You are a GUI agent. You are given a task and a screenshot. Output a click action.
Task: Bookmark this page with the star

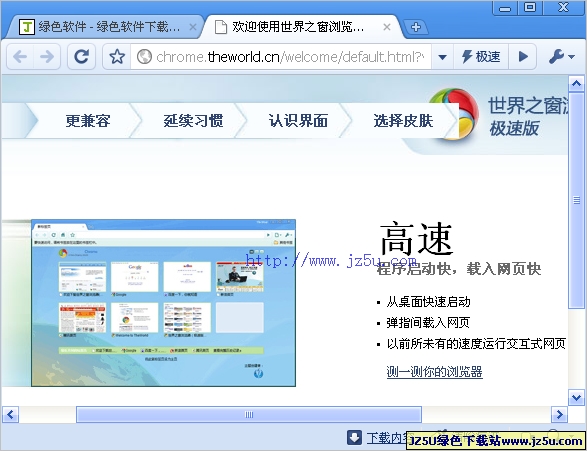pos(117,57)
